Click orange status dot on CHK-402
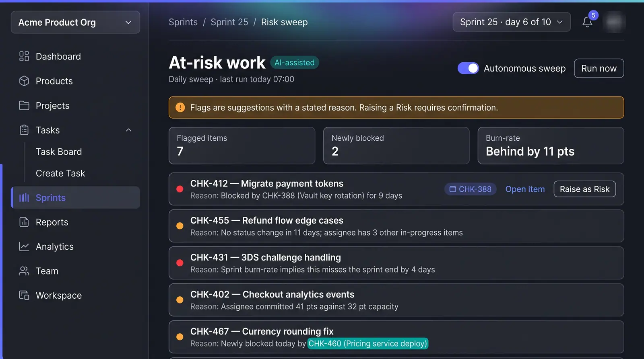 pos(180,300)
